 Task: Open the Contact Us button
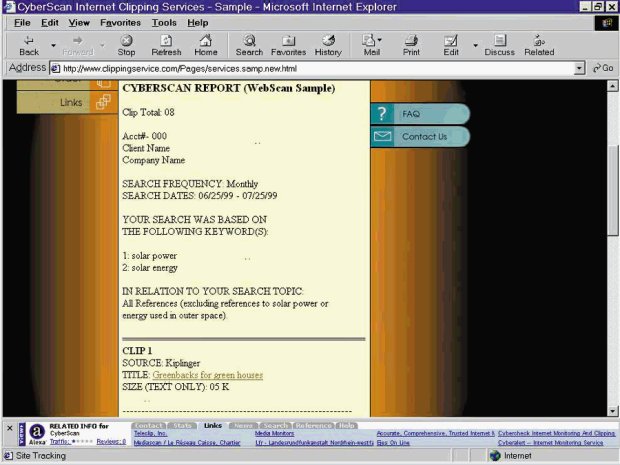[x=420, y=136]
